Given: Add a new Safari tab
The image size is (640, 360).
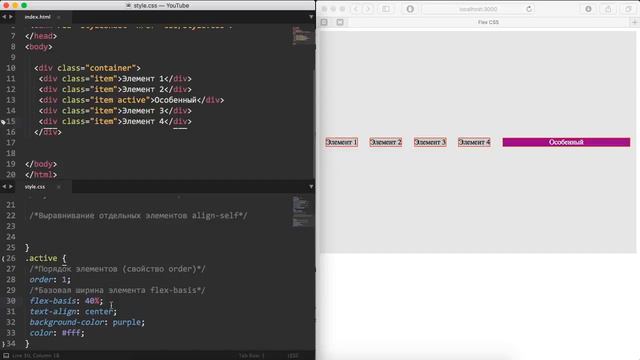Looking at the screenshot, I should [x=634, y=22].
